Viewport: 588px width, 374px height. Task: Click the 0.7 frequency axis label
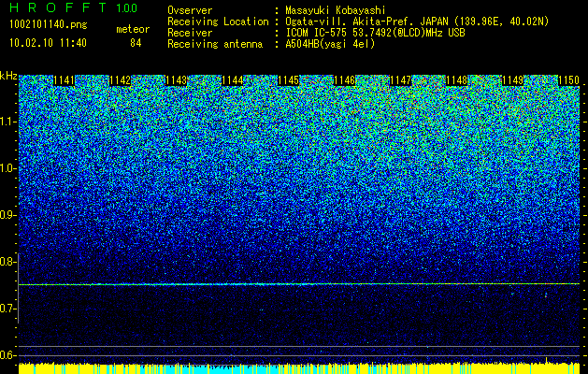pyautogui.click(x=7, y=309)
